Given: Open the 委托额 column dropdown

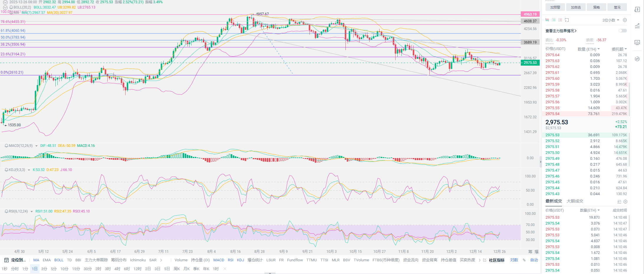Looking at the screenshot, I should pyautogui.click(x=619, y=49).
